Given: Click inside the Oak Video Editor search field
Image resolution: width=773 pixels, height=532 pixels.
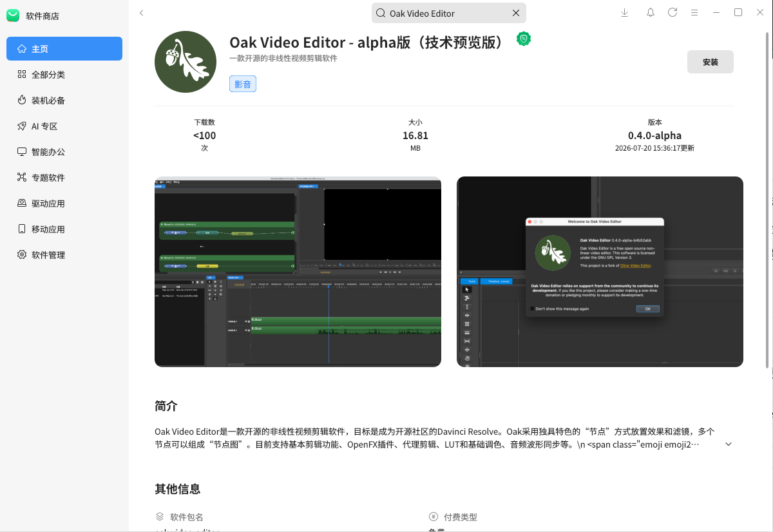Looking at the screenshot, I should (x=449, y=13).
